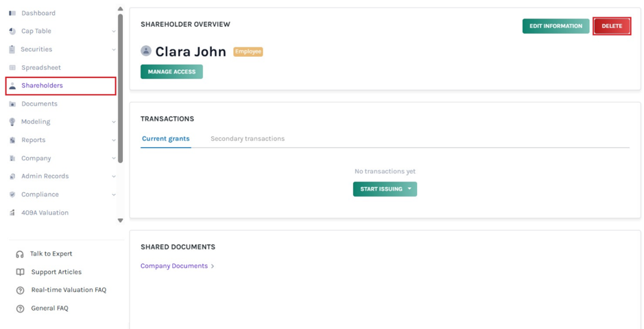644x329 pixels.
Task: Click the Securities clipboard icon
Action: coord(12,49)
